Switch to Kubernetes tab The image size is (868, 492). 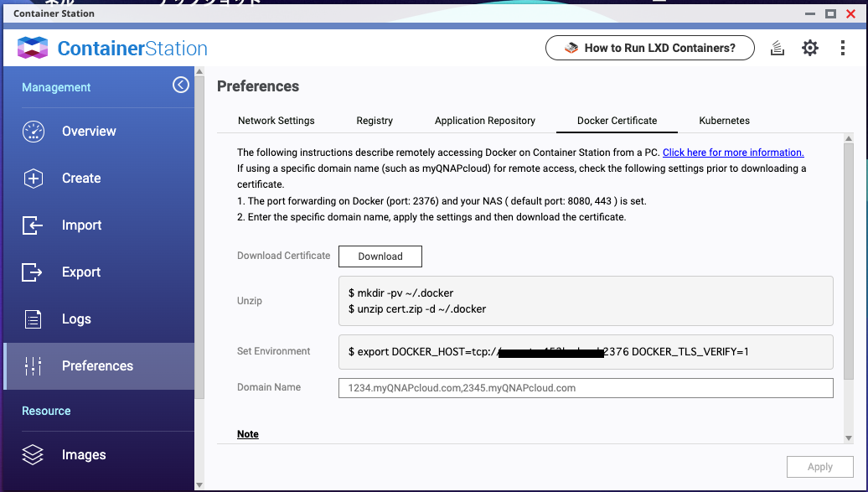pos(724,121)
